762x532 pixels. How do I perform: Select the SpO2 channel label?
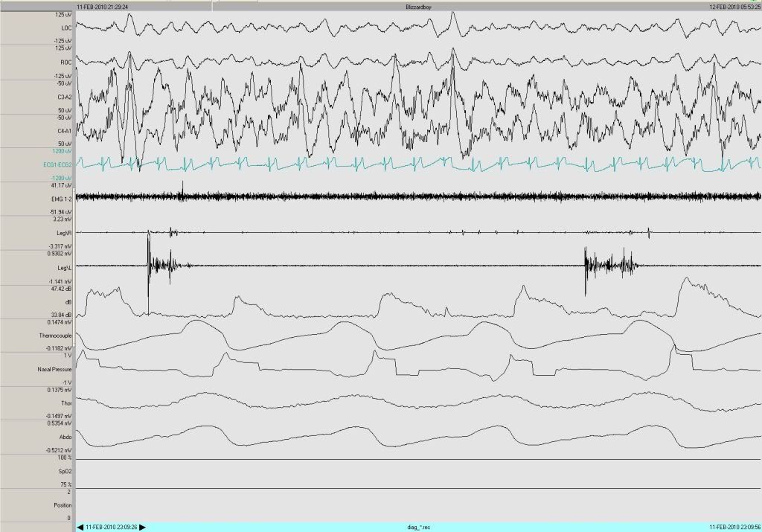(x=65, y=472)
